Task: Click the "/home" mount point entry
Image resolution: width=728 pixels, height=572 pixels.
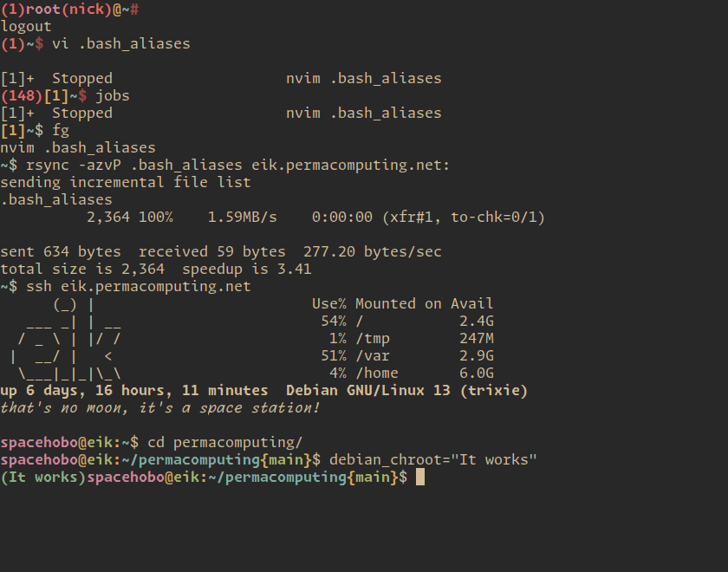Action: click(376, 374)
